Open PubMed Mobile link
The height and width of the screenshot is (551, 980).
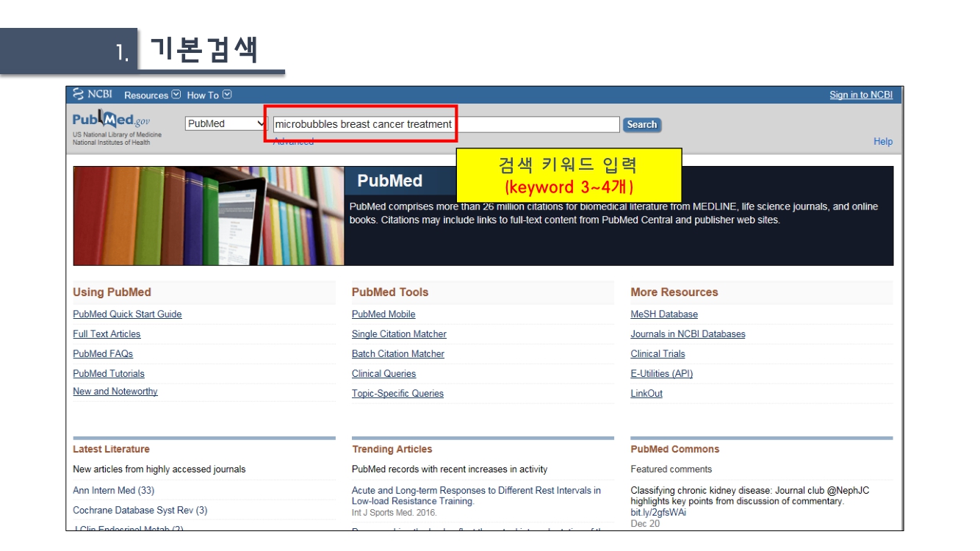(383, 314)
